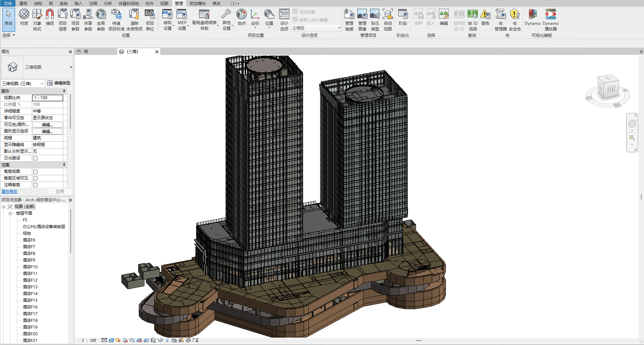Toggle 裁剪视图 crop view checkbox
644x345 pixels.
35,171
